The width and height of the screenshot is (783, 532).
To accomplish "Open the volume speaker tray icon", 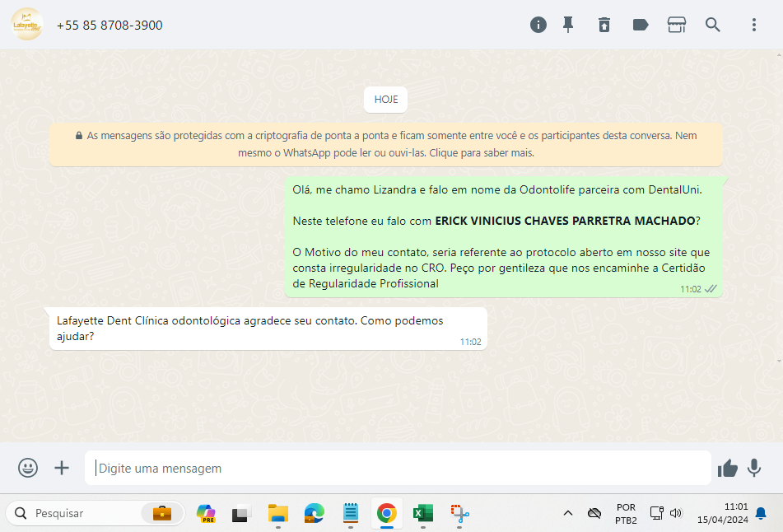I will click(x=676, y=513).
